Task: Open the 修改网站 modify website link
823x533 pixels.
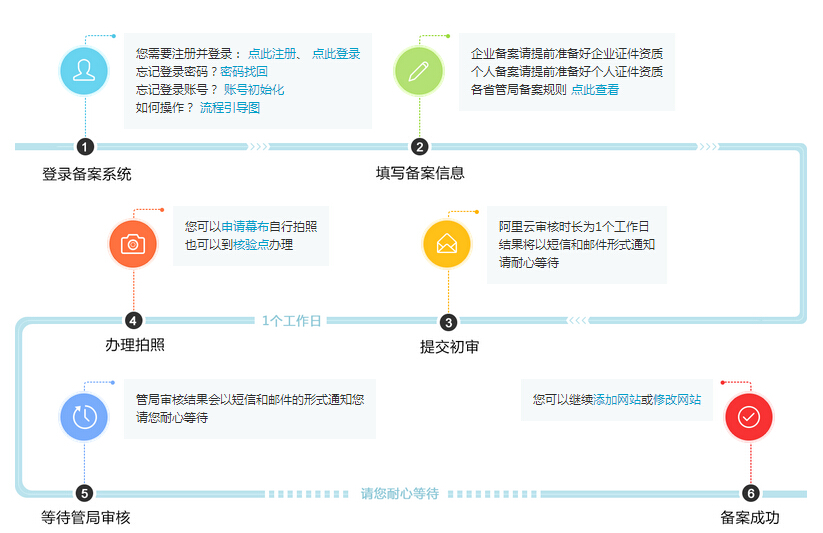Action: pos(677,400)
